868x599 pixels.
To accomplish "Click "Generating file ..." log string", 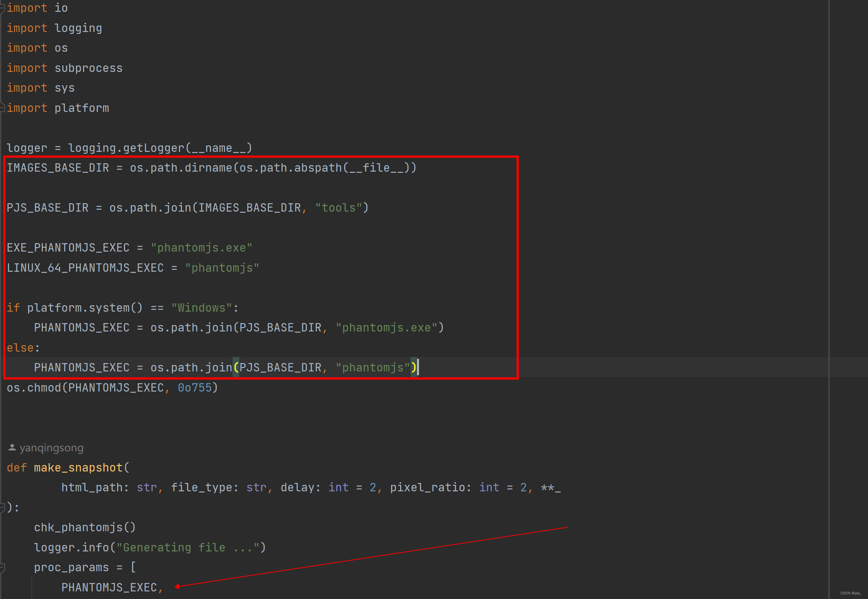I will (x=188, y=548).
